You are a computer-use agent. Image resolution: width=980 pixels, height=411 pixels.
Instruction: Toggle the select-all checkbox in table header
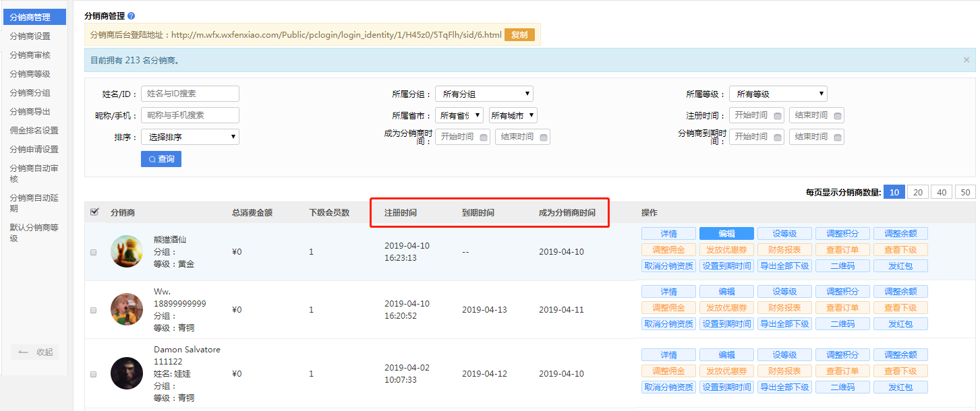point(94,212)
